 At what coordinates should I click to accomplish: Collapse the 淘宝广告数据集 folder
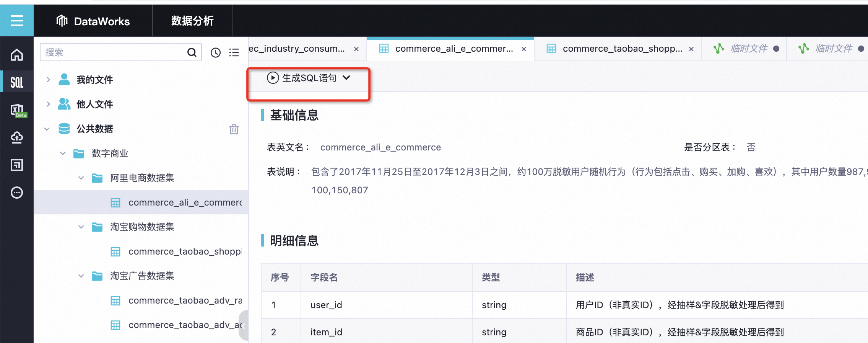(x=81, y=276)
